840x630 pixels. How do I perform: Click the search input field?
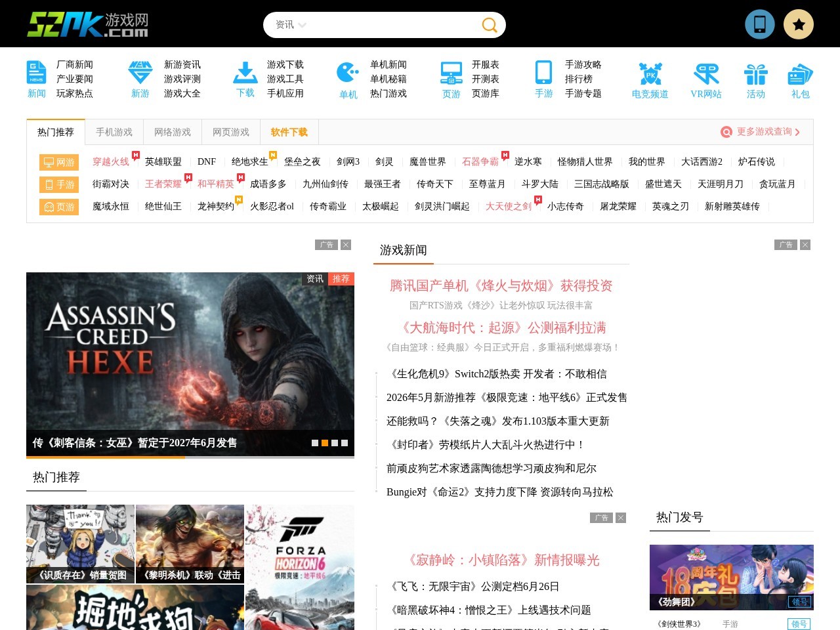point(392,25)
